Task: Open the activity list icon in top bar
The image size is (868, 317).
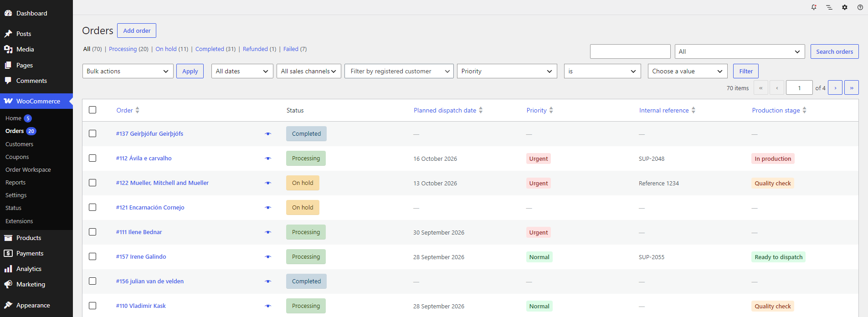Action: click(x=829, y=7)
